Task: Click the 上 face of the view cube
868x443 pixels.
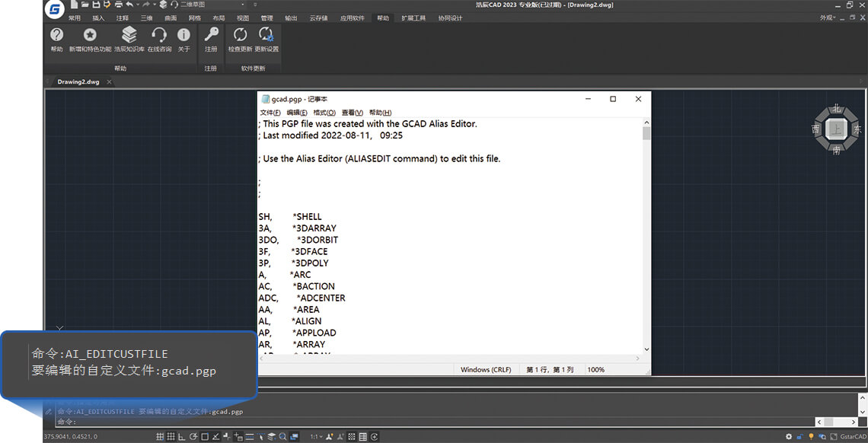Action: click(x=837, y=130)
